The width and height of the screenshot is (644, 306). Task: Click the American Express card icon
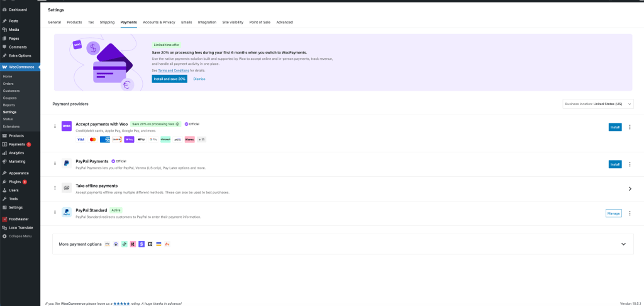[105, 140]
